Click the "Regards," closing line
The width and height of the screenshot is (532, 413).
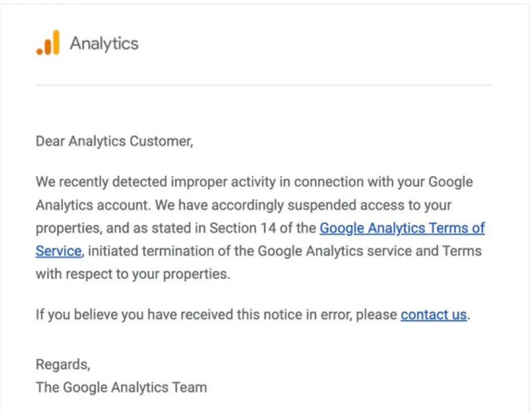tap(63, 365)
